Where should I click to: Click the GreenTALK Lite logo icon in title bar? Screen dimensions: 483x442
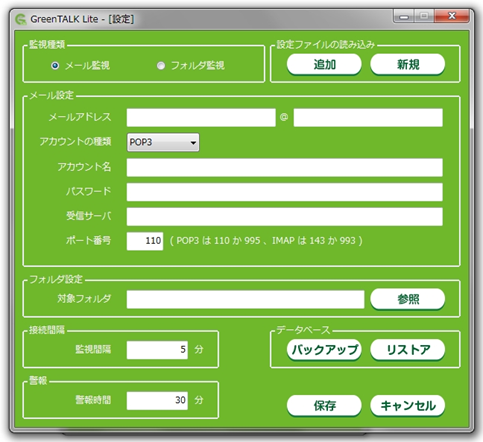pos(21,19)
